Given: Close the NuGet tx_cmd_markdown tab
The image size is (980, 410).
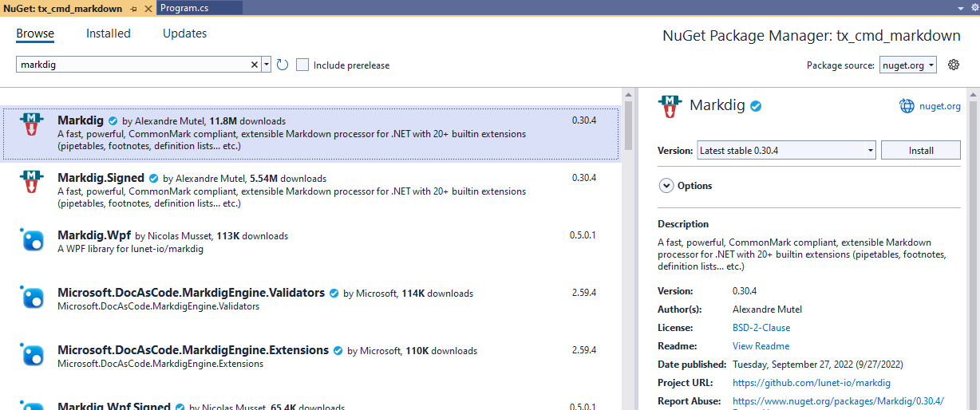Looking at the screenshot, I should tap(148, 8).
